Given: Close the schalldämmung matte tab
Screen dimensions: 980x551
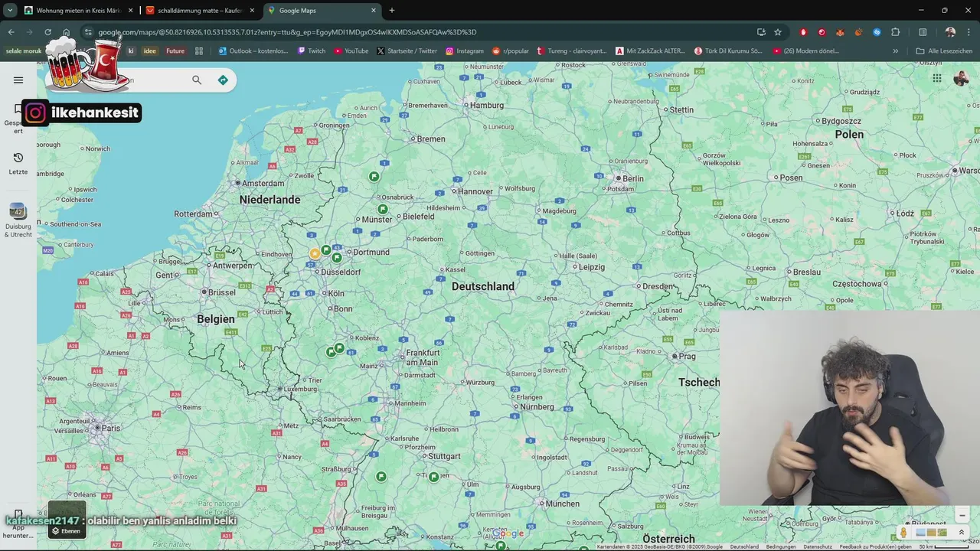Looking at the screenshot, I should [252, 10].
